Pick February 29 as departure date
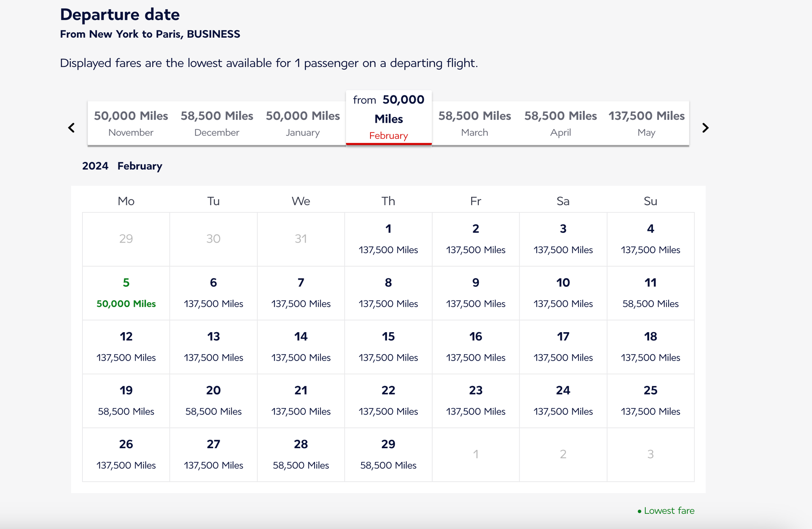The width and height of the screenshot is (812, 529). click(x=388, y=455)
